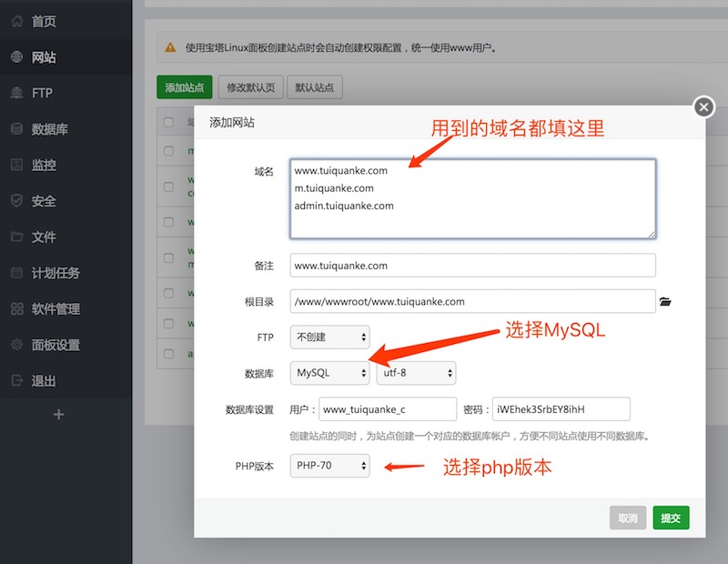This screenshot has width=728, height=564.
Task: Click the shield icon beside 安全
Action: coord(16,201)
